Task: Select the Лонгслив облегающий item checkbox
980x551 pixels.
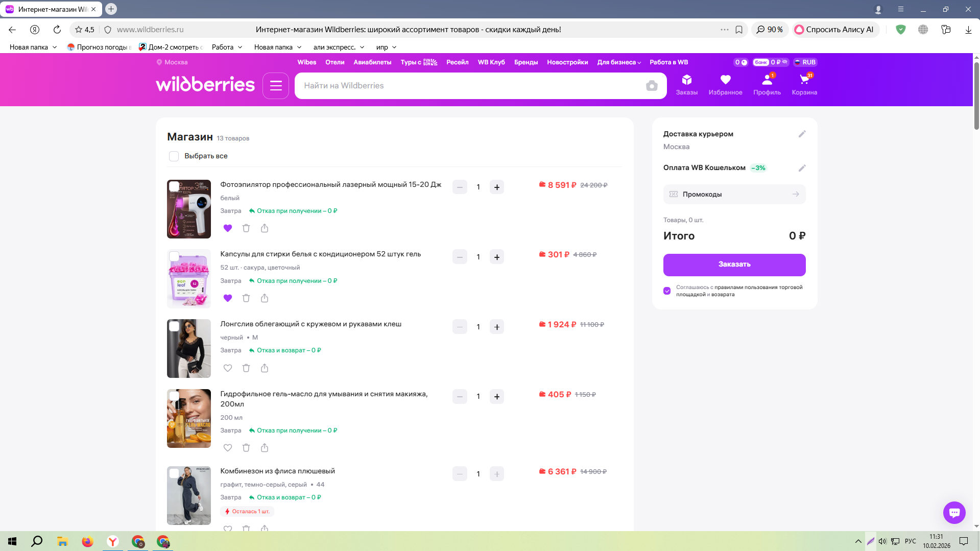Action: (174, 327)
